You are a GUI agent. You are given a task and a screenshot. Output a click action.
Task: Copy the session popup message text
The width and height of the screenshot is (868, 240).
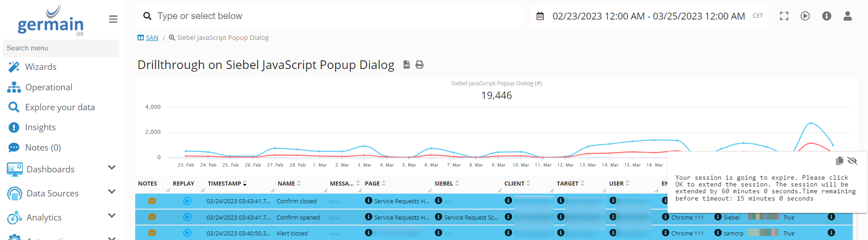click(x=839, y=161)
